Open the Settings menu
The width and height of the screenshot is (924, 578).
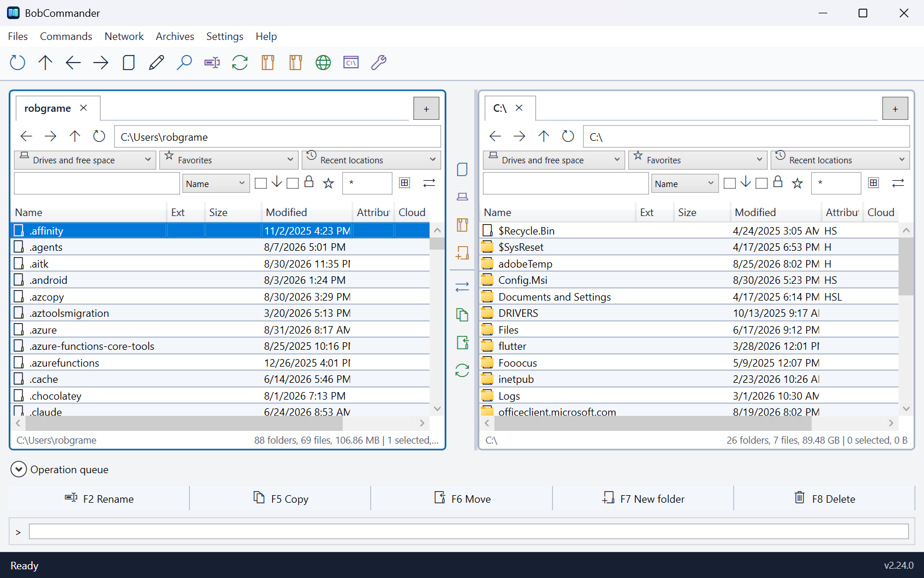[x=225, y=36]
